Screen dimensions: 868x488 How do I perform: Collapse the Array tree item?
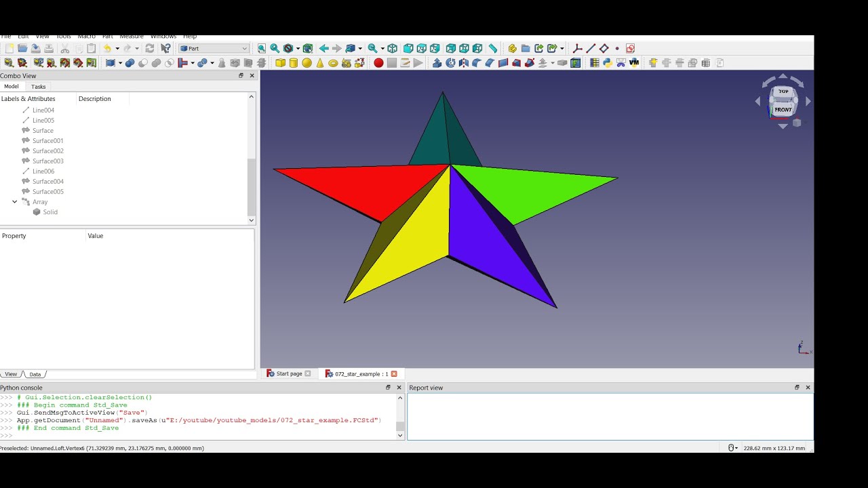15,202
